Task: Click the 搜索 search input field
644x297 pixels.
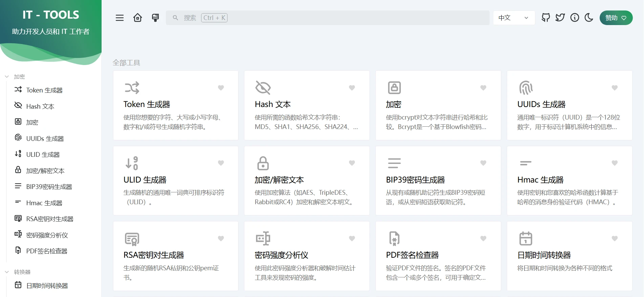Action: pos(327,18)
